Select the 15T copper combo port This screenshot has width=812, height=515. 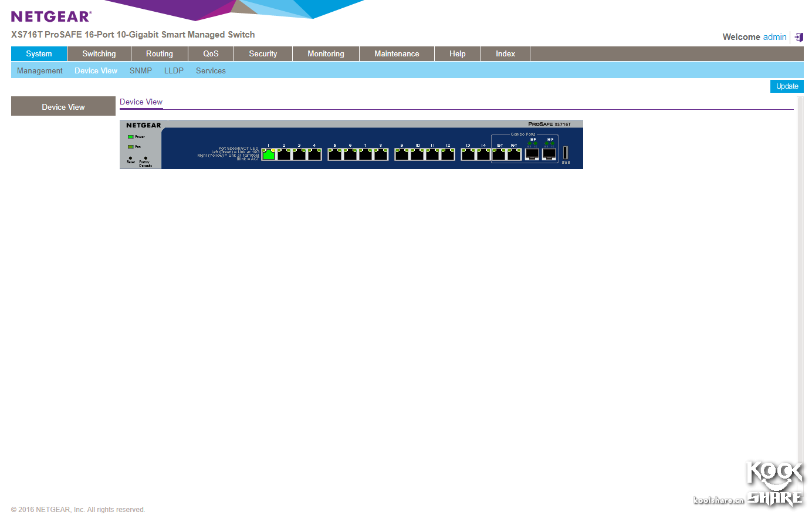tap(499, 154)
